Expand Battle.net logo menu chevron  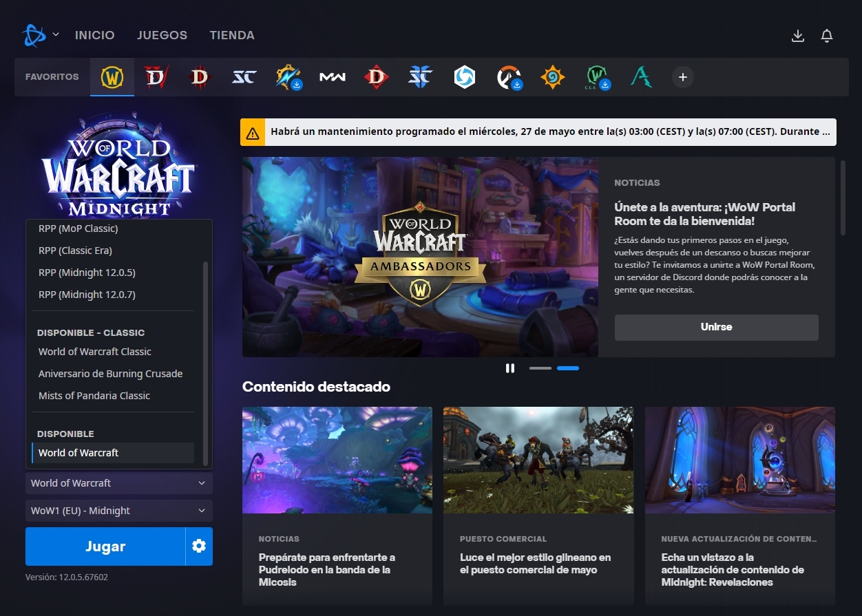click(x=56, y=35)
